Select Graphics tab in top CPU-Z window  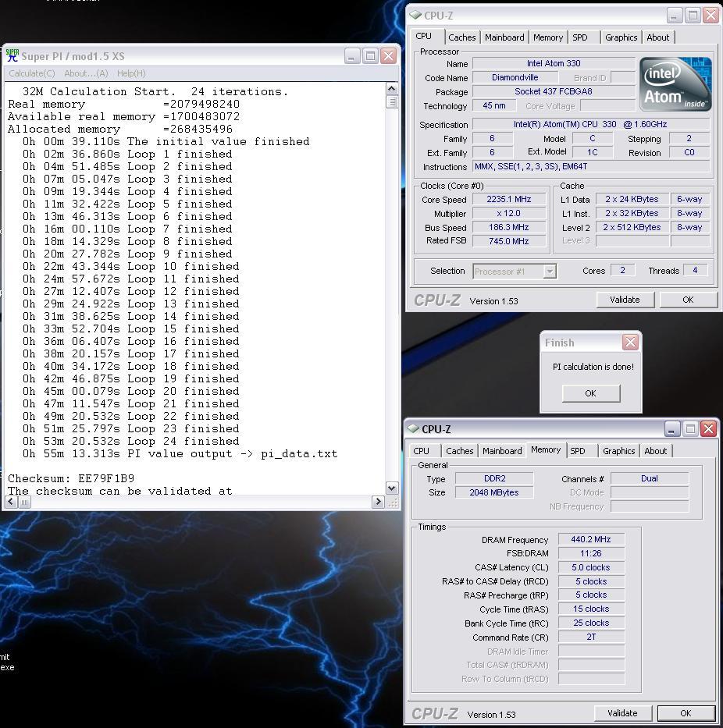click(x=621, y=37)
